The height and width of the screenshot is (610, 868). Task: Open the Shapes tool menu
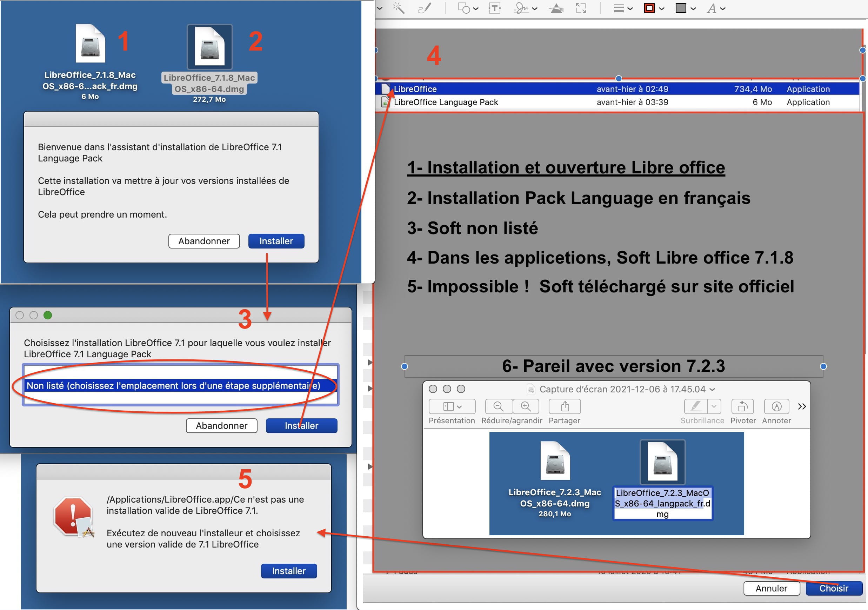point(468,8)
